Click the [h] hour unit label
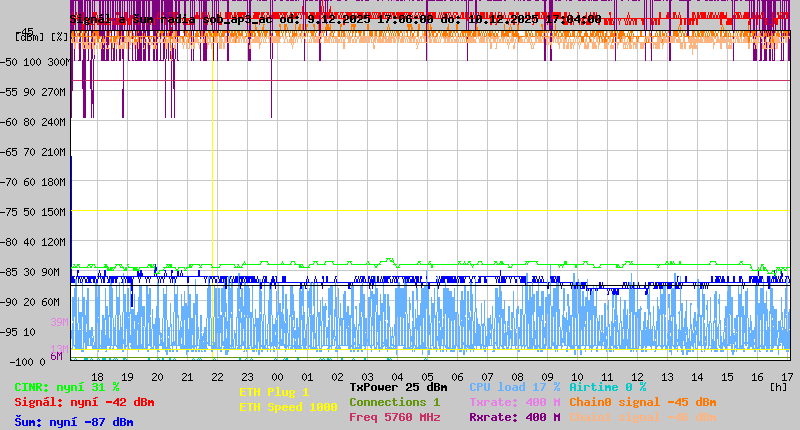This screenshot has height=430, width=800. [x=778, y=387]
